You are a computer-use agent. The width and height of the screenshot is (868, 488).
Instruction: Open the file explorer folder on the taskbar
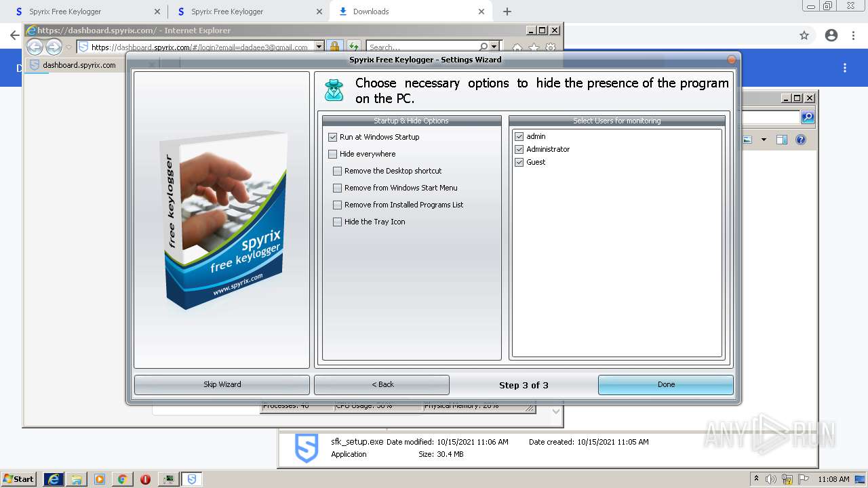[x=77, y=479]
